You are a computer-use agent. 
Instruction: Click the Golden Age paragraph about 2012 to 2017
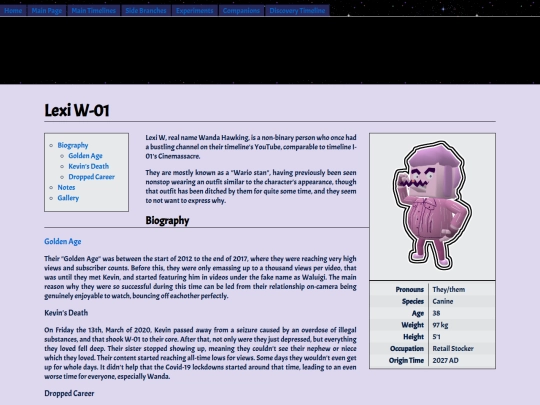click(200, 277)
